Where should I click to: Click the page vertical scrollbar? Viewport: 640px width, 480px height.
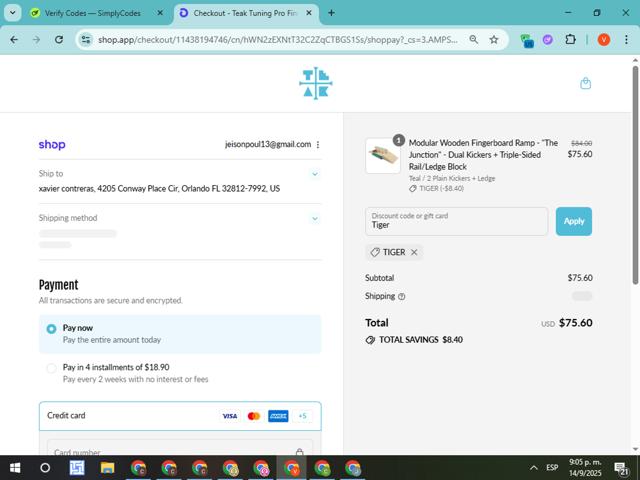(x=635, y=176)
